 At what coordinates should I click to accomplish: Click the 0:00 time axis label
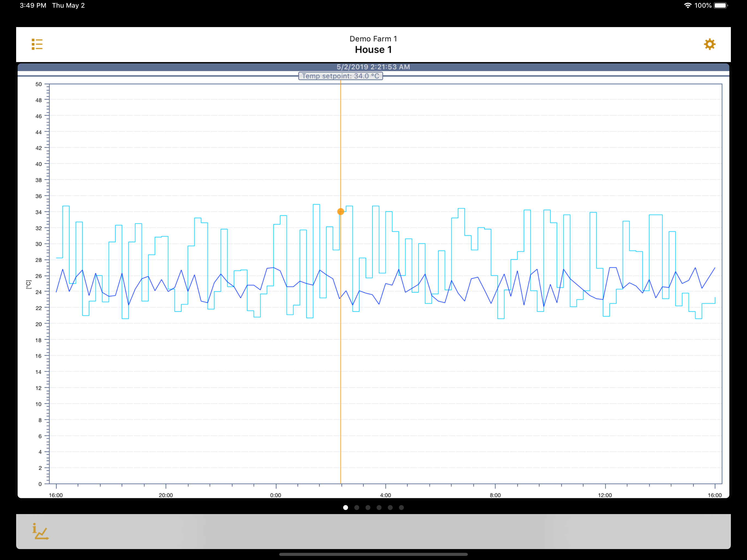276,495
